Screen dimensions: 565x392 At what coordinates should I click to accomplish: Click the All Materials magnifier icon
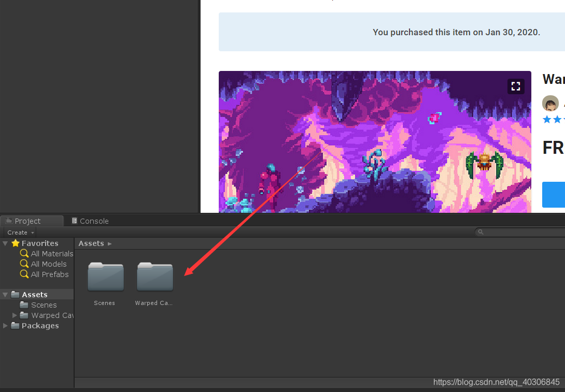point(24,253)
